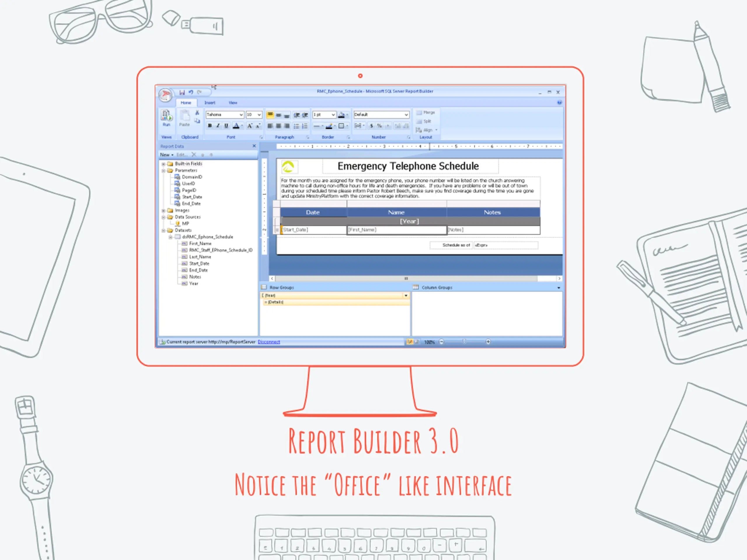Apply currency number format
Image resolution: width=747 pixels, height=560 pixels.
371,126
